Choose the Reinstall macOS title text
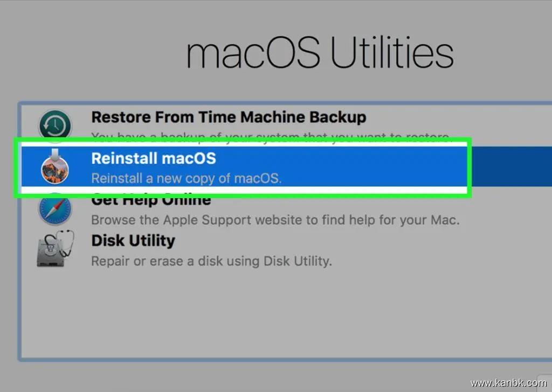The width and height of the screenshot is (552, 392). coord(154,158)
